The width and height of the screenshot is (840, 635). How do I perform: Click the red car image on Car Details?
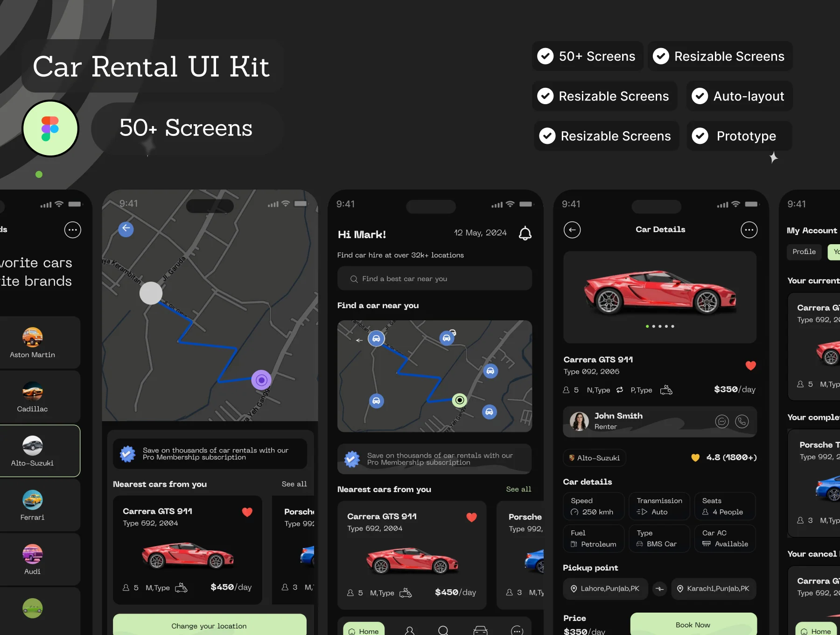(660, 293)
